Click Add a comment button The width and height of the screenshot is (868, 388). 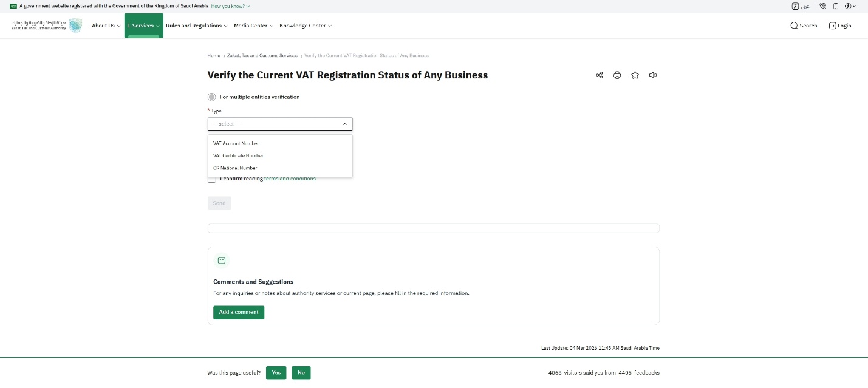click(x=239, y=312)
